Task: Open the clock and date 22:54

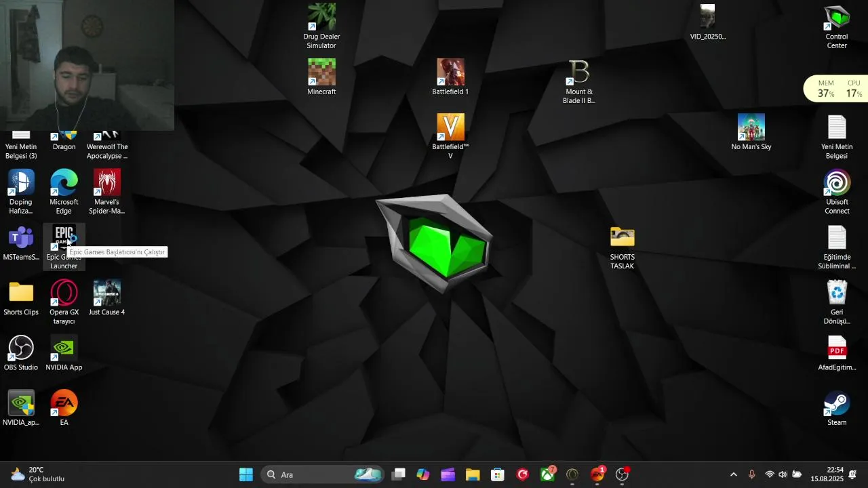Action: [827, 474]
